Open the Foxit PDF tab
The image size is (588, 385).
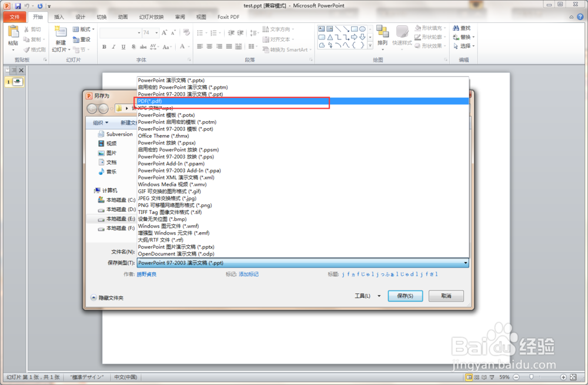(228, 17)
